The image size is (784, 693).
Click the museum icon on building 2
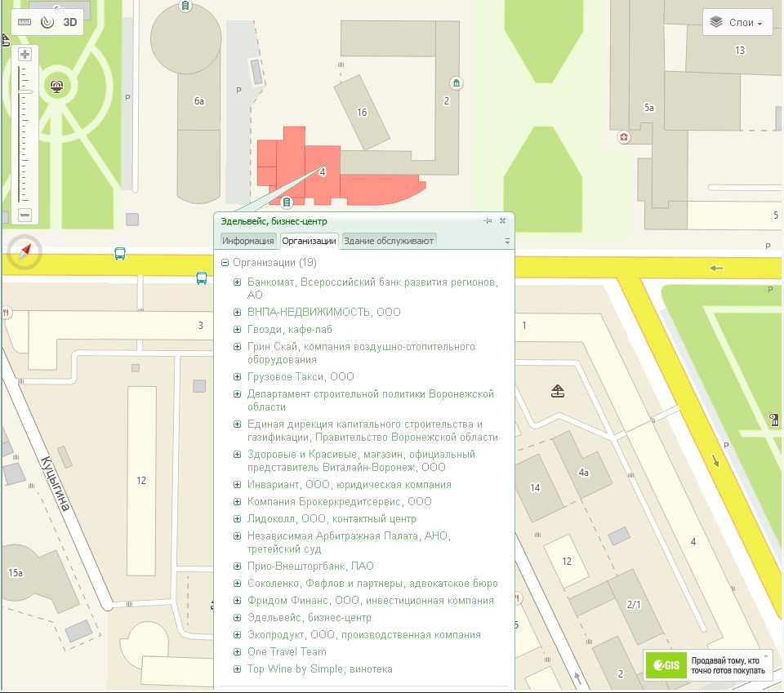click(x=456, y=83)
